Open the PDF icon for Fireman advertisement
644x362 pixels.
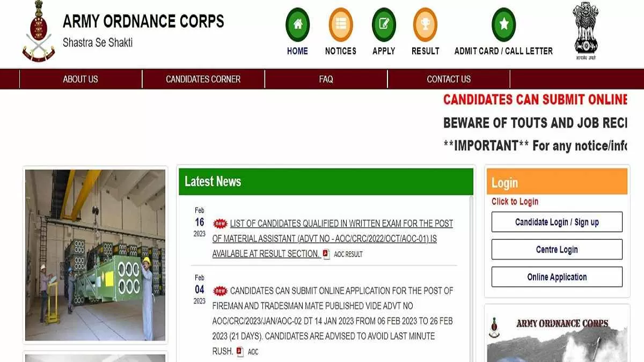[x=240, y=352]
